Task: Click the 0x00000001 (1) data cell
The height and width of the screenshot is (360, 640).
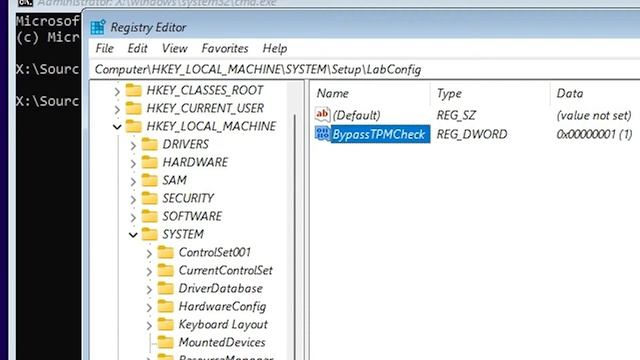Action: 594,134
